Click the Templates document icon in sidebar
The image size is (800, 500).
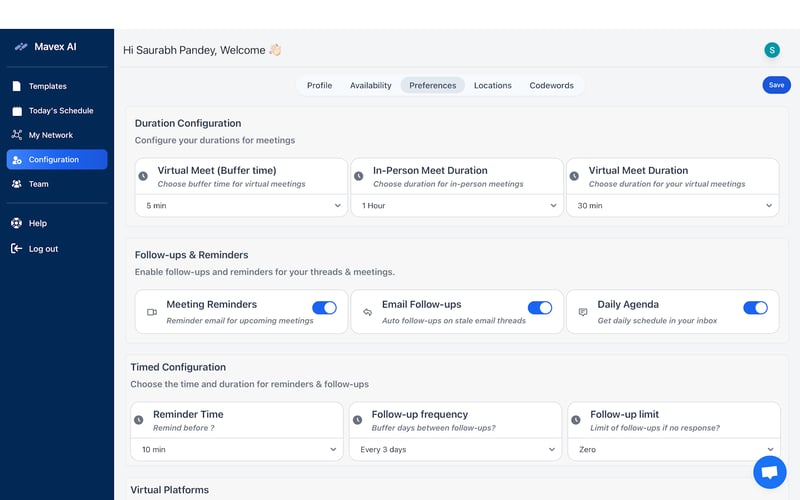(16, 86)
